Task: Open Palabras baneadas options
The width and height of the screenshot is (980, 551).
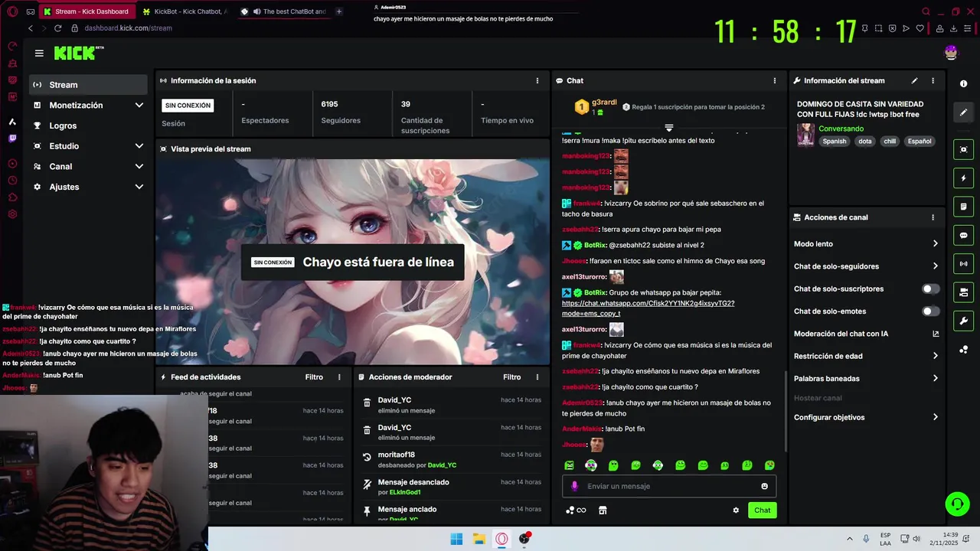Action: (866, 379)
